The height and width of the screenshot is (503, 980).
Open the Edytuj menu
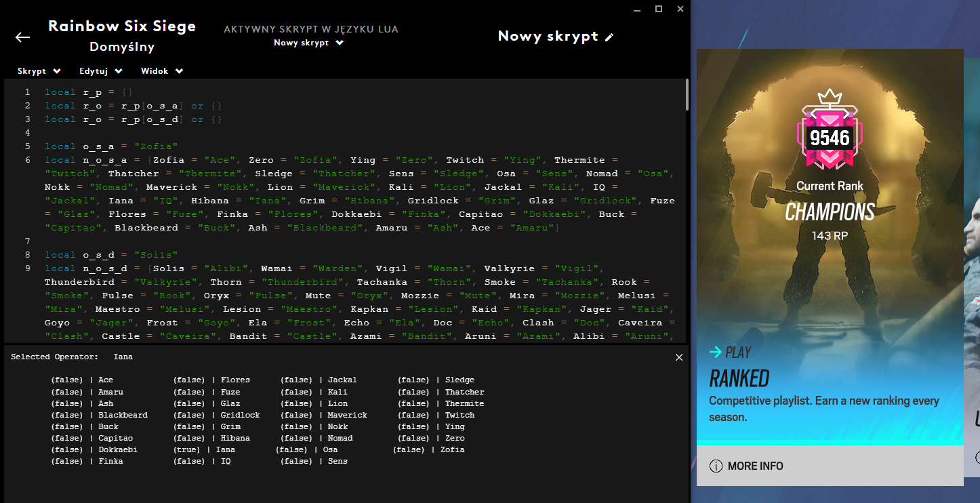[x=100, y=71]
